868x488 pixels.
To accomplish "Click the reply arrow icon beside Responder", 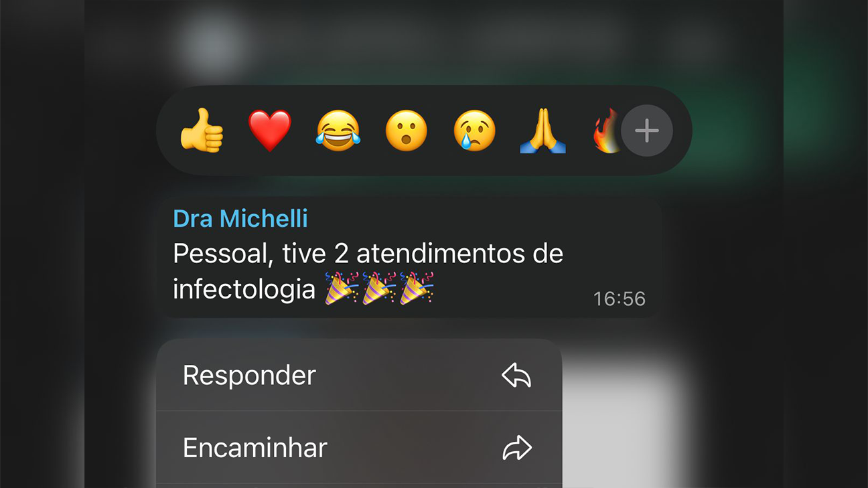I will pyautogui.click(x=516, y=376).
